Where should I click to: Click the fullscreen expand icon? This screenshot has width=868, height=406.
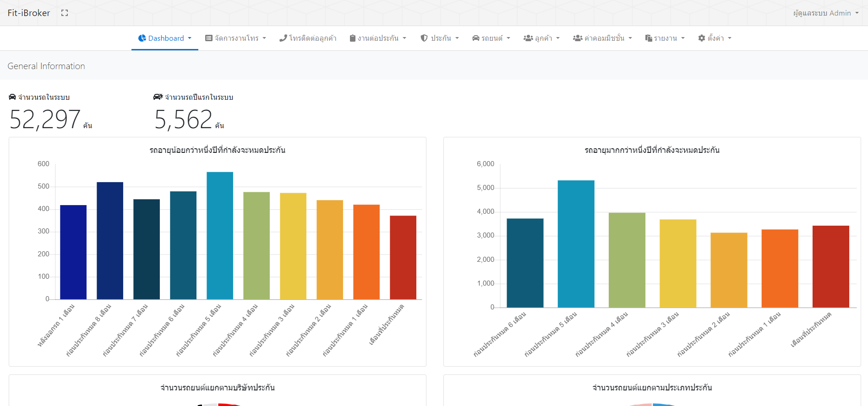65,13
